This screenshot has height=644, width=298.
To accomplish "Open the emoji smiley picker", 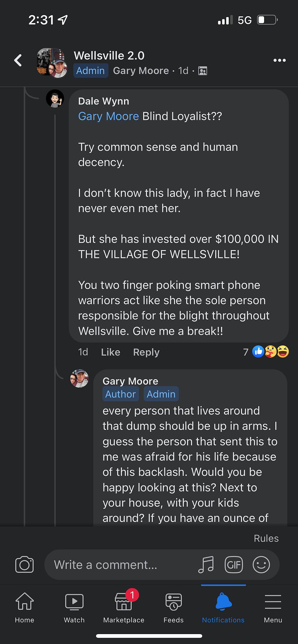I will coord(261,565).
